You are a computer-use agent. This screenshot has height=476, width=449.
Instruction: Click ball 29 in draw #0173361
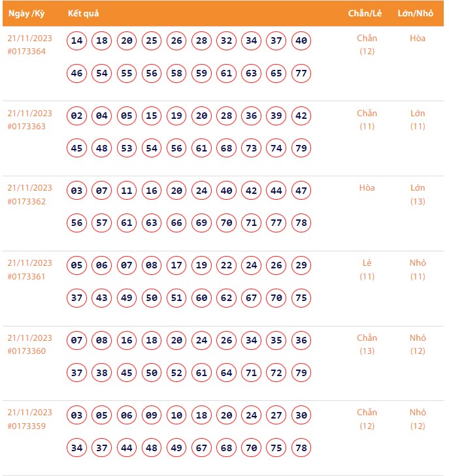pos(301,266)
